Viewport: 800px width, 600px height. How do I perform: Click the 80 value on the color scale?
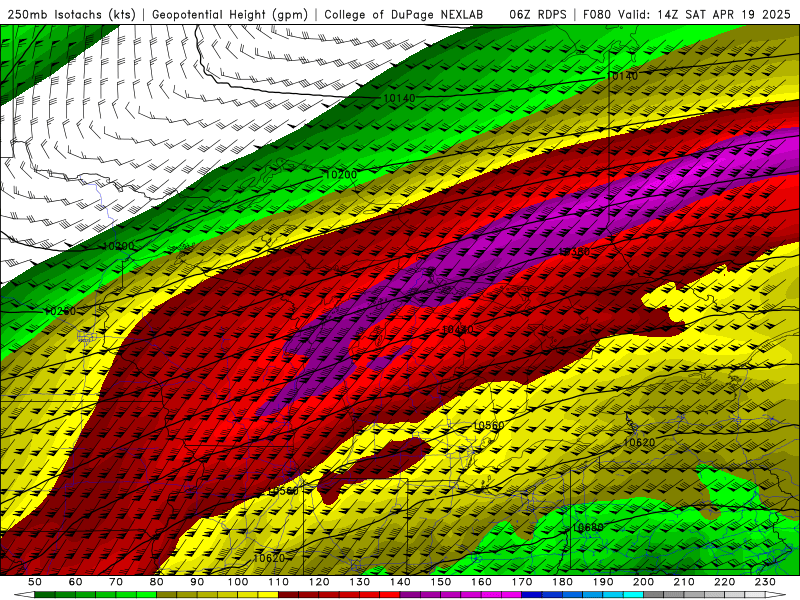[x=157, y=582]
